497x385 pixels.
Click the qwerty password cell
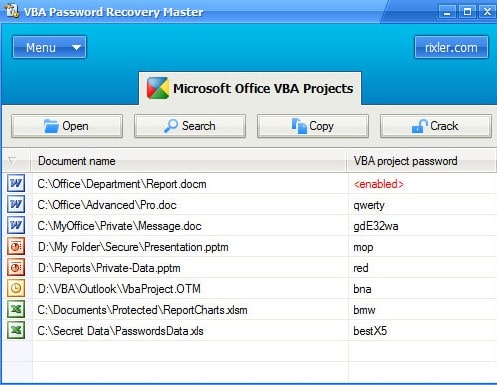(422, 205)
